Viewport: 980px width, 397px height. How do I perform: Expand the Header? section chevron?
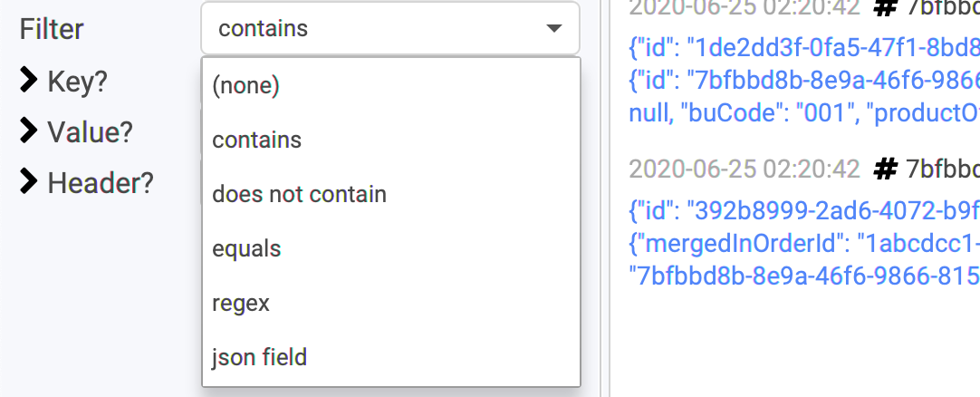[x=29, y=182]
